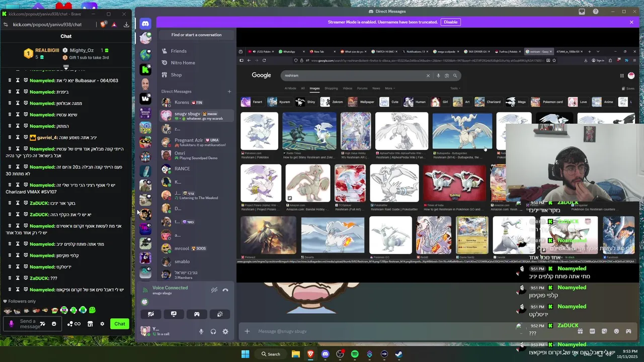Click Windows taskbar Search box

pos(271,354)
